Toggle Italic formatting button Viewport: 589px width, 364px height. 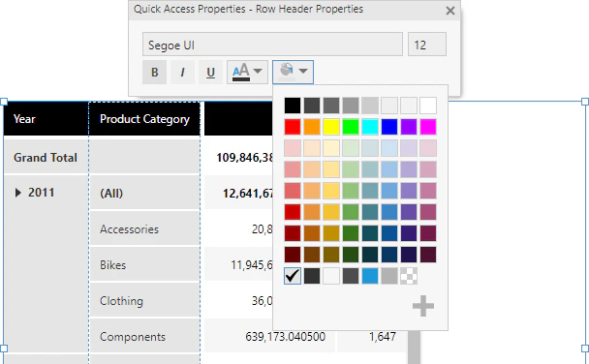point(182,72)
